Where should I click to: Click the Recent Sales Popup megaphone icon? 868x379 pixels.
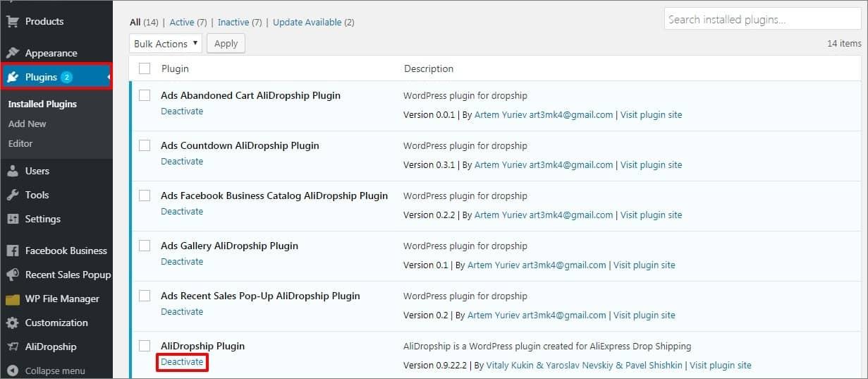coord(12,275)
